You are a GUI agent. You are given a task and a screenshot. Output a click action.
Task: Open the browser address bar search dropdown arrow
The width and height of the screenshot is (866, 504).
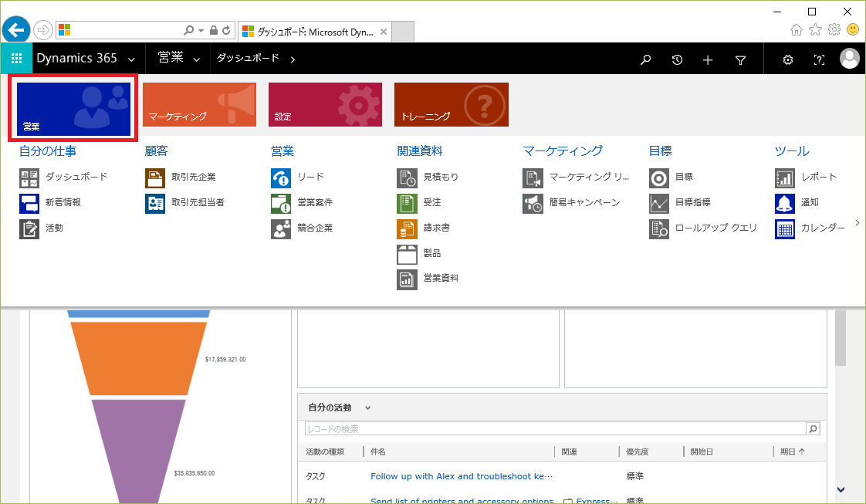pos(201,30)
